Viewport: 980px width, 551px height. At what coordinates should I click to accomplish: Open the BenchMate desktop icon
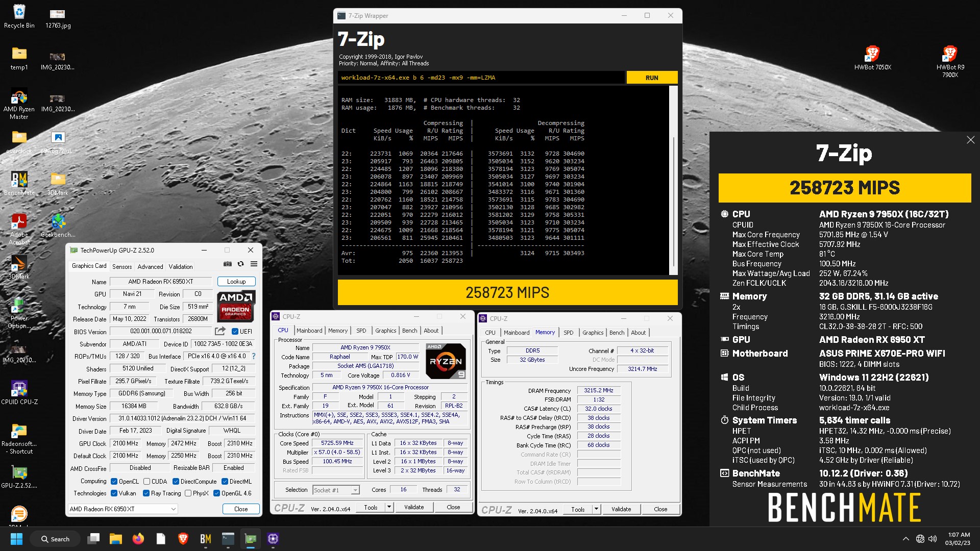(x=19, y=184)
